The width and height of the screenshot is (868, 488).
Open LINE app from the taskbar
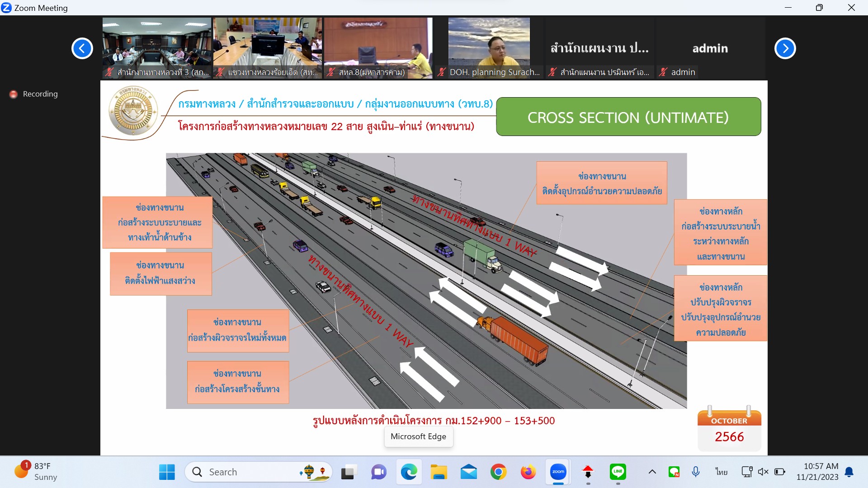pyautogui.click(x=618, y=472)
